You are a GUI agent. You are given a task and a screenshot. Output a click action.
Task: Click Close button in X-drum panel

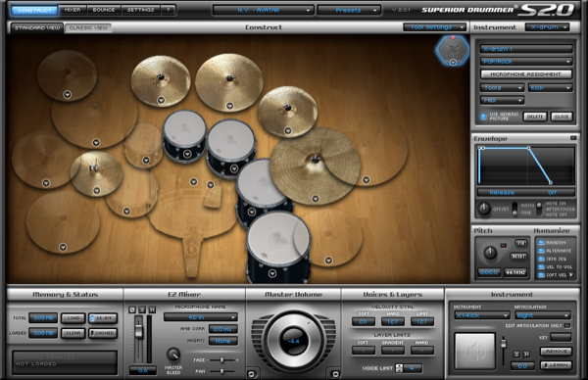(x=562, y=117)
